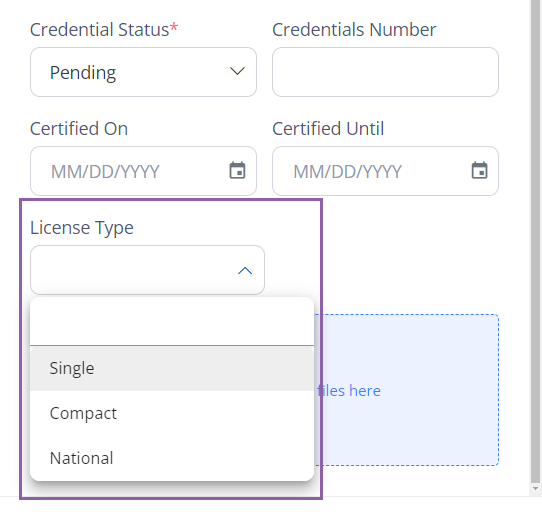Select Compact from the License Type list
The height and width of the screenshot is (517, 542).
[x=172, y=413]
